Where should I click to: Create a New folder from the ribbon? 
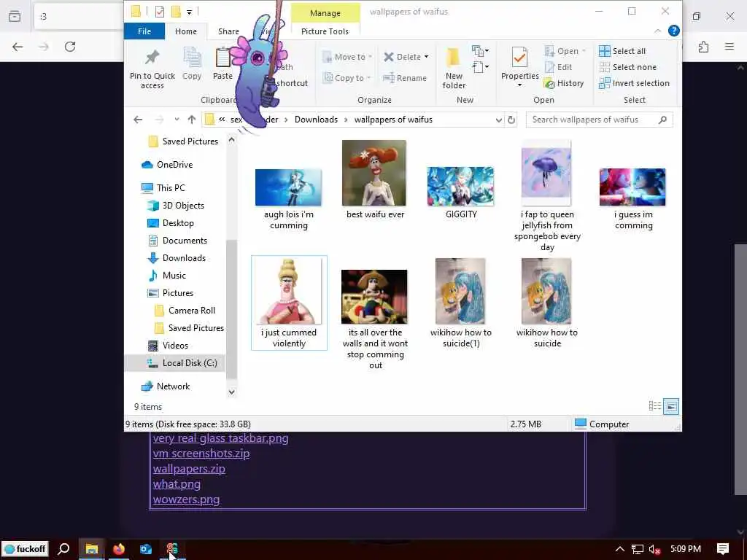click(454, 69)
